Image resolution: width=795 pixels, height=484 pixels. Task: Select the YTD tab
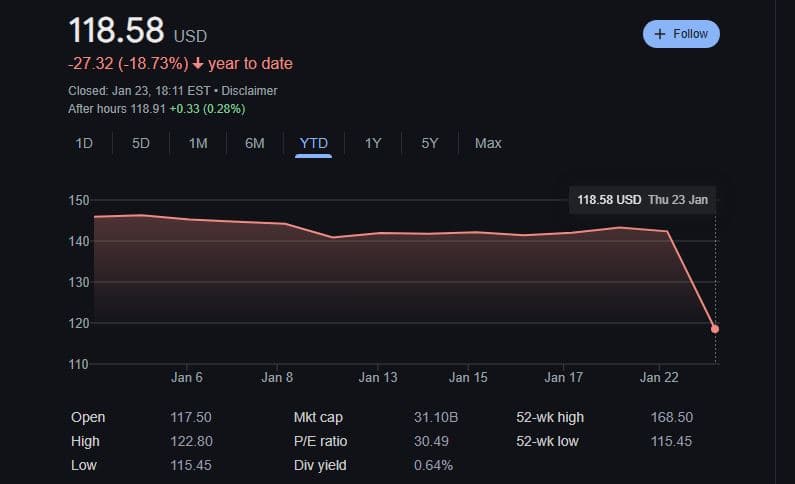(313, 143)
